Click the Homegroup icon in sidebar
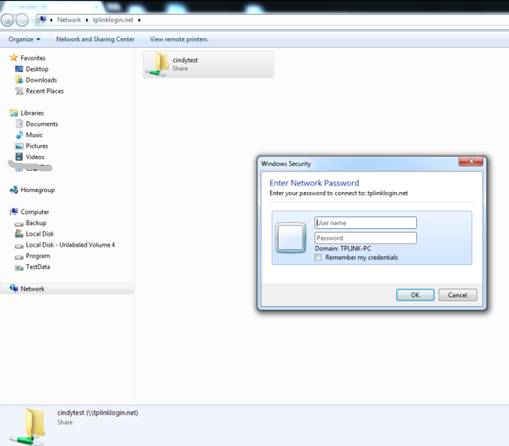The width and height of the screenshot is (509, 446). 14,190
